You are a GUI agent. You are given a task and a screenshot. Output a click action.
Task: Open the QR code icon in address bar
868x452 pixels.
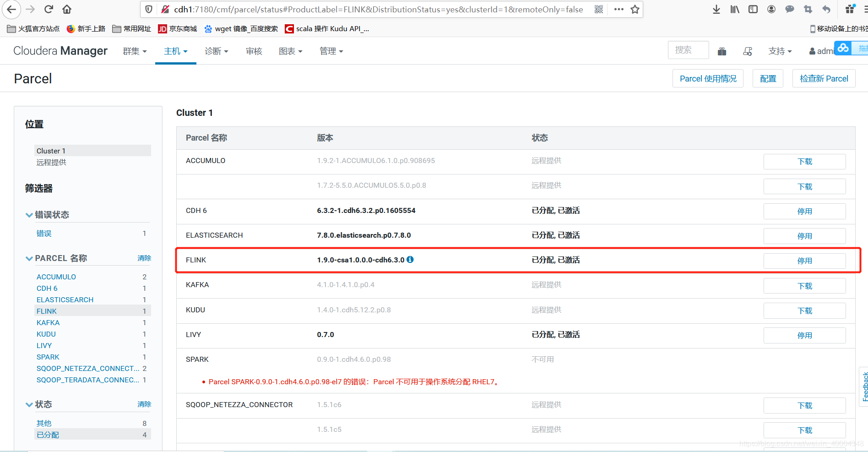coord(599,9)
